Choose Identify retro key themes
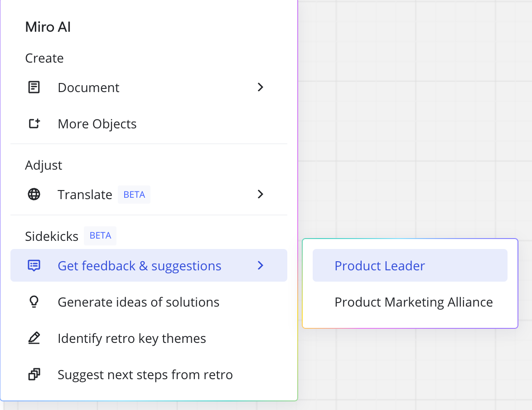The image size is (532, 410). click(132, 338)
